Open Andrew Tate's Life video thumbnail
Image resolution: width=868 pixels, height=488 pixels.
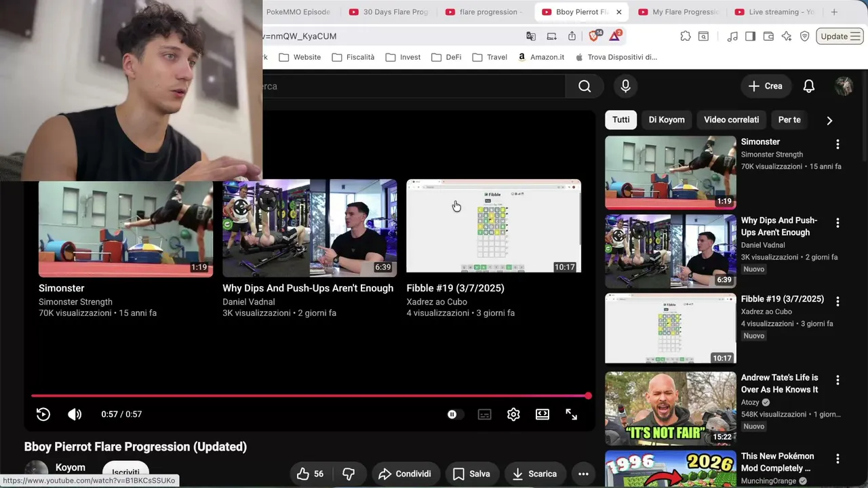pos(671,408)
